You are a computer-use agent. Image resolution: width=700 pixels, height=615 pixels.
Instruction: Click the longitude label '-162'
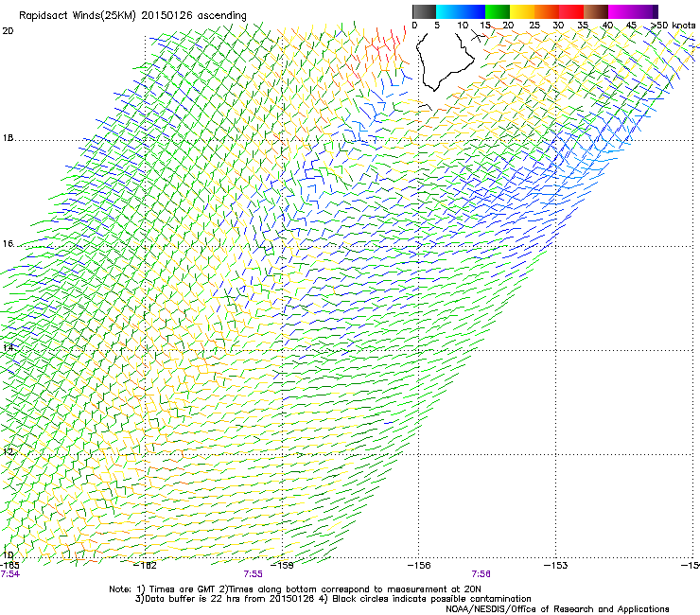pos(146,566)
